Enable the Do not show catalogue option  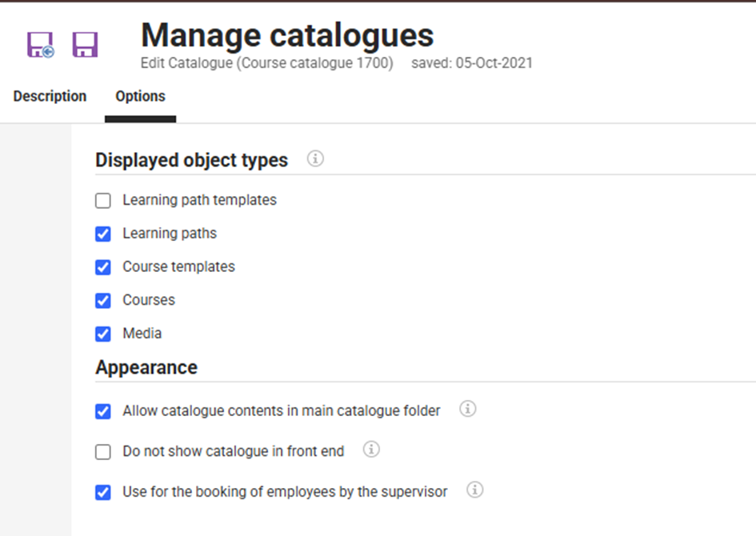point(102,451)
